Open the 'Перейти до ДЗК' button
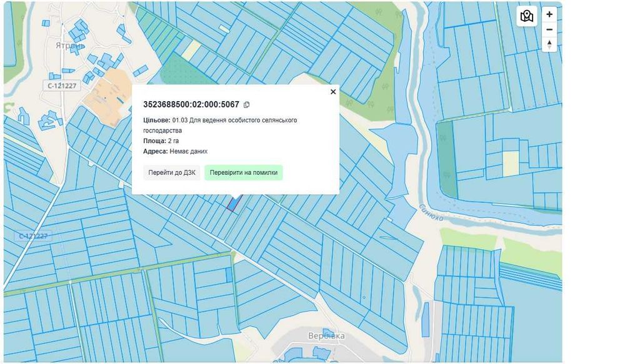 click(x=172, y=172)
